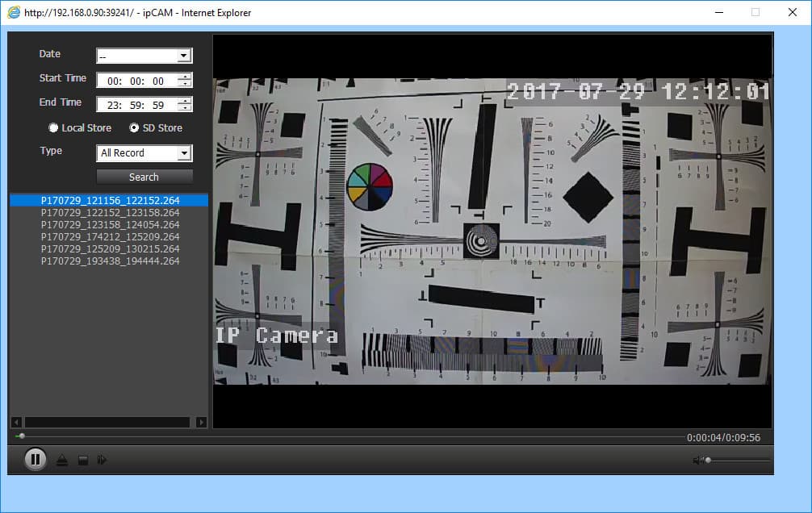Decrease Start Time with down arrow

tap(185, 83)
